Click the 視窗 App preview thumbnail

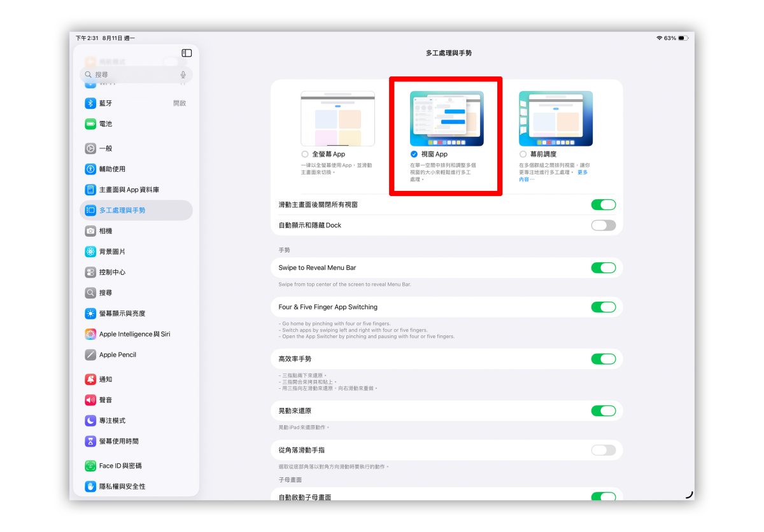[x=447, y=118]
